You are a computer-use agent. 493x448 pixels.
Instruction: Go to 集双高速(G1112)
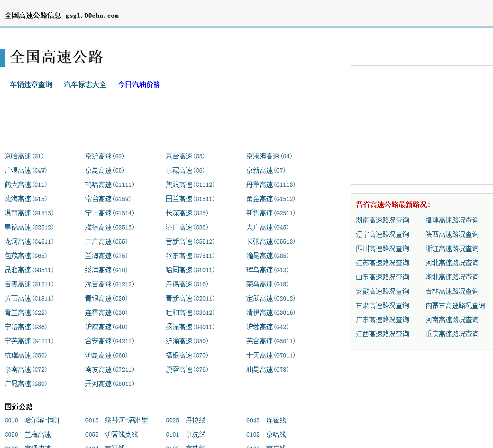(190, 184)
